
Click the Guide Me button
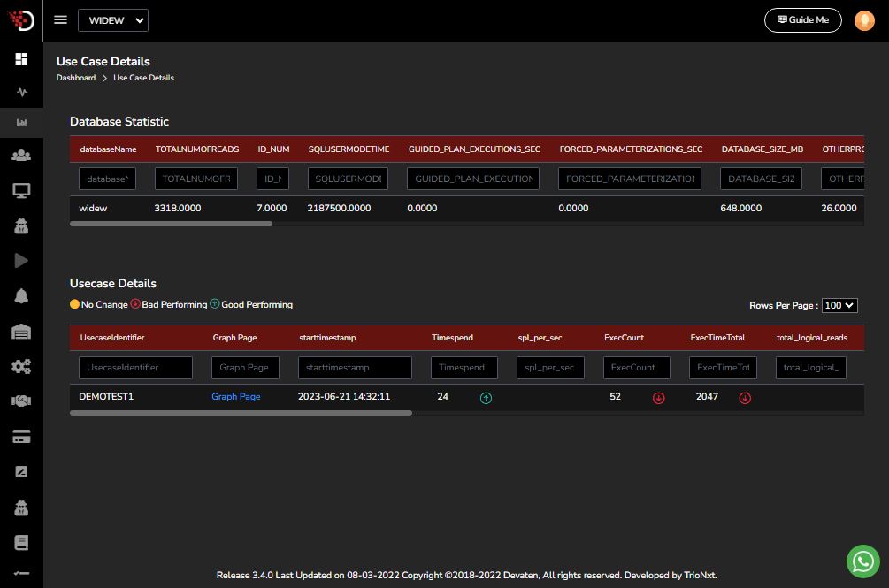pos(803,19)
